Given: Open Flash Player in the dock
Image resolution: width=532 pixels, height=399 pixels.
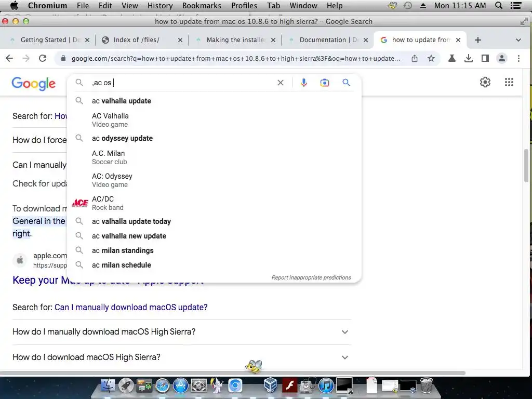Looking at the screenshot, I should [x=289, y=385].
